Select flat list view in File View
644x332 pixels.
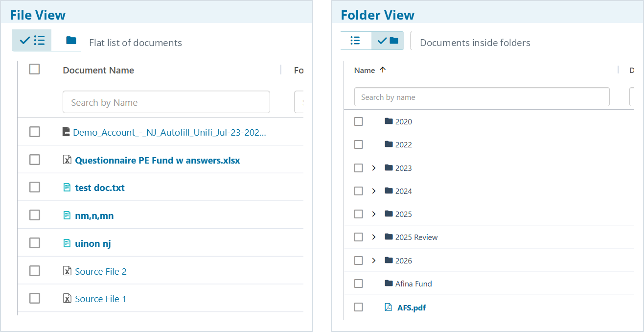(x=32, y=40)
